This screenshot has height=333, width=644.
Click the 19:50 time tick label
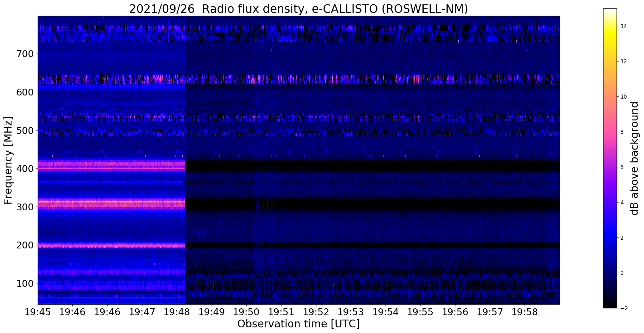pos(247,312)
